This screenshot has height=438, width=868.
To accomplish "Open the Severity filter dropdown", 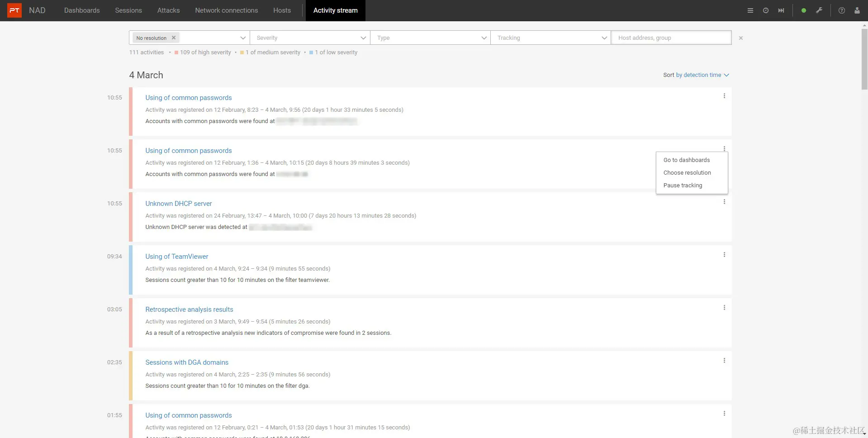I will coord(310,38).
